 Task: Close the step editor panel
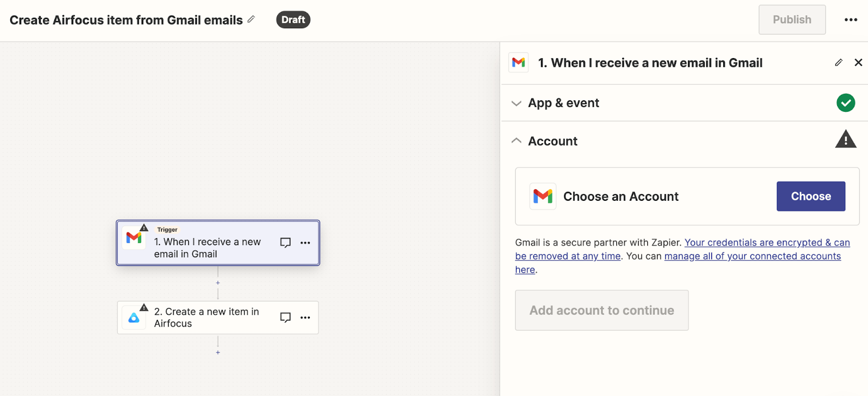(x=858, y=62)
